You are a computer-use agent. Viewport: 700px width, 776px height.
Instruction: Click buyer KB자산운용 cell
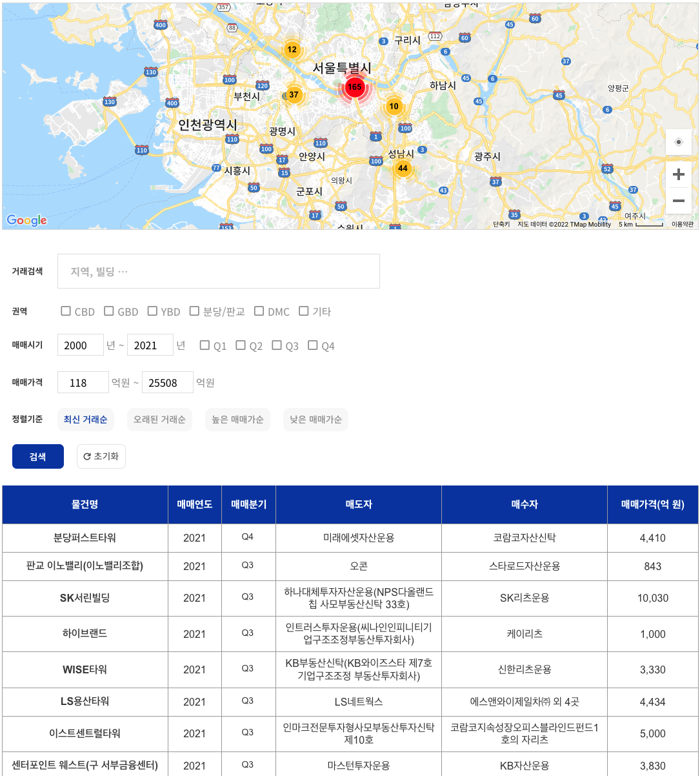coord(525,766)
